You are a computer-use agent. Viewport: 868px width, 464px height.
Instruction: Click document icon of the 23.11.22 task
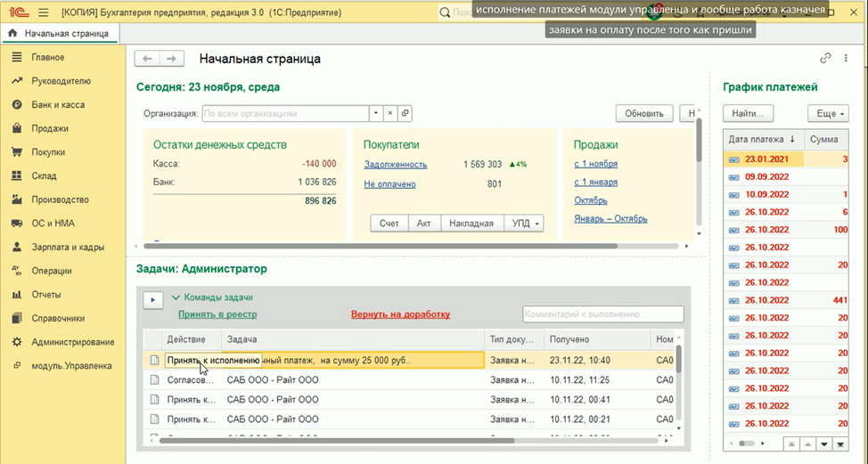(154, 361)
